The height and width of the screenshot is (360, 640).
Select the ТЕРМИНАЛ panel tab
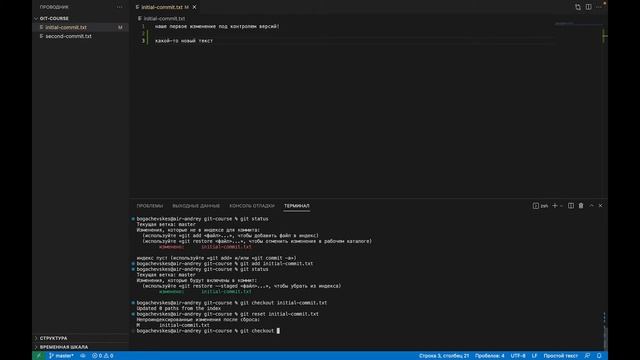tap(297, 206)
